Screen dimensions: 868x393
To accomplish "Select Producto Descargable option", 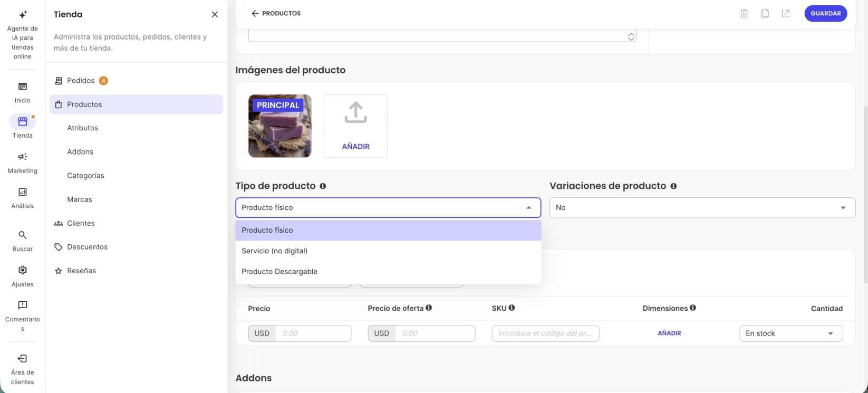I will (388, 272).
